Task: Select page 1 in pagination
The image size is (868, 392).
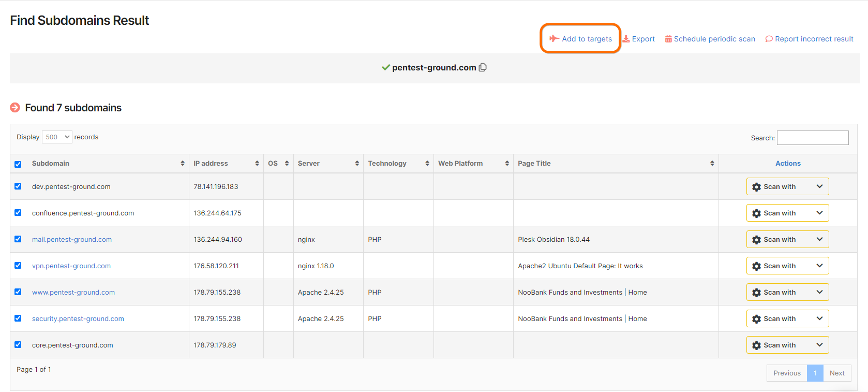Action: (815, 373)
